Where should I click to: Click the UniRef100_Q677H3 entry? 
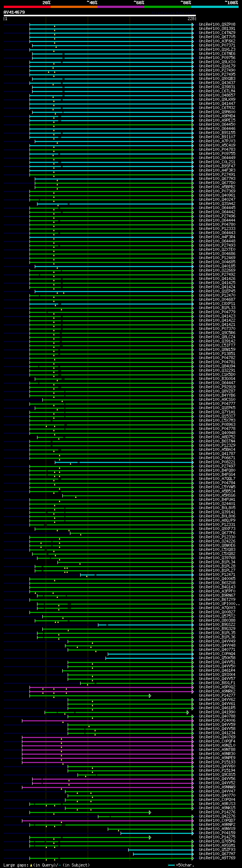tap(217, 179)
